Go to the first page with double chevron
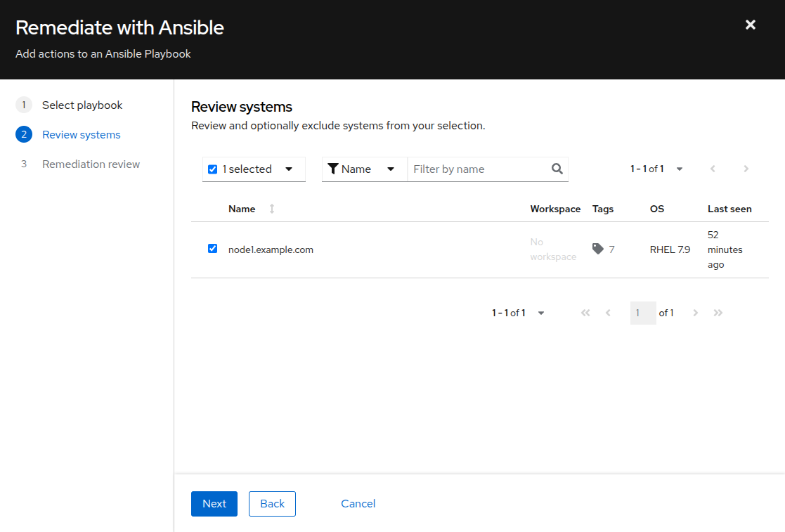 pyautogui.click(x=585, y=313)
